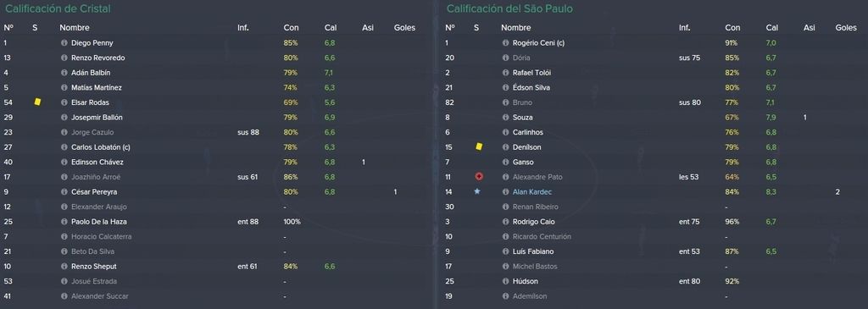The height and width of the screenshot is (309, 868).
Task: Open Alan Kardec's player profile
Action: coord(531,192)
